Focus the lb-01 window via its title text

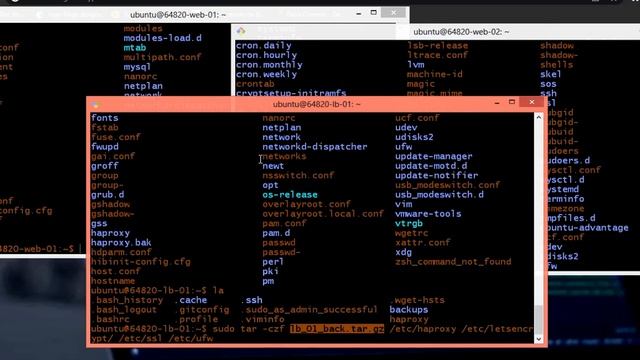(x=316, y=104)
